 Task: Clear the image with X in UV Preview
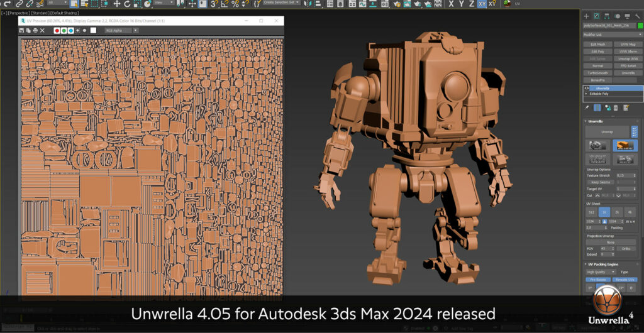(42, 30)
